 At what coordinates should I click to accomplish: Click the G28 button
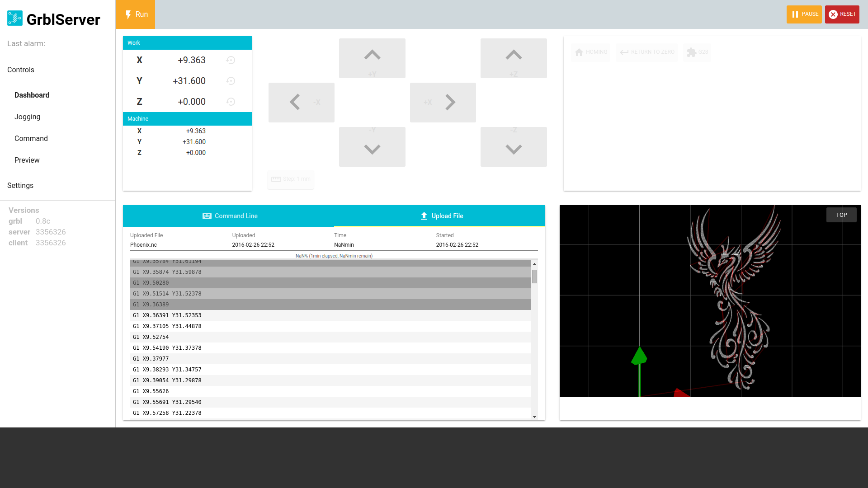[697, 52]
